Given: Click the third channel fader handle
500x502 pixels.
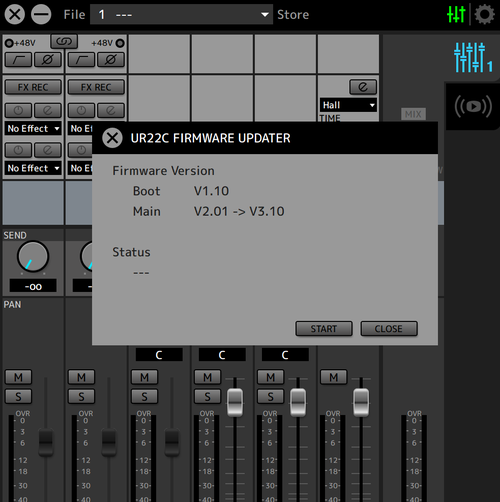Looking at the screenshot, I should coord(172,442).
